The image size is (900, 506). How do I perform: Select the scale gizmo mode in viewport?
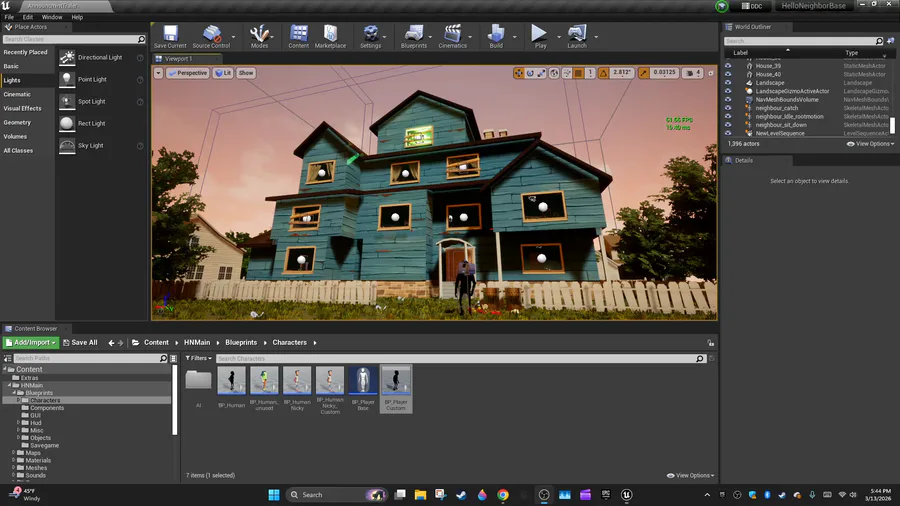click(x=541, y=73)
